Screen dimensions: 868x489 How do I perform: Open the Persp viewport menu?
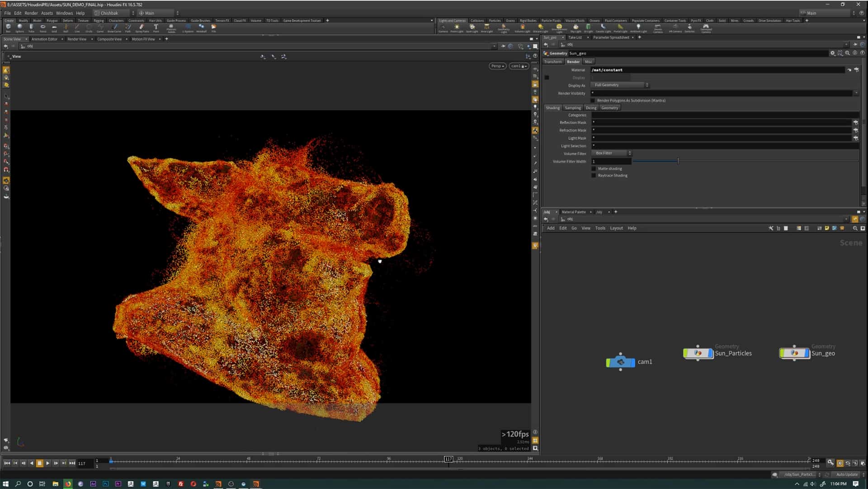tap(497, 66)
